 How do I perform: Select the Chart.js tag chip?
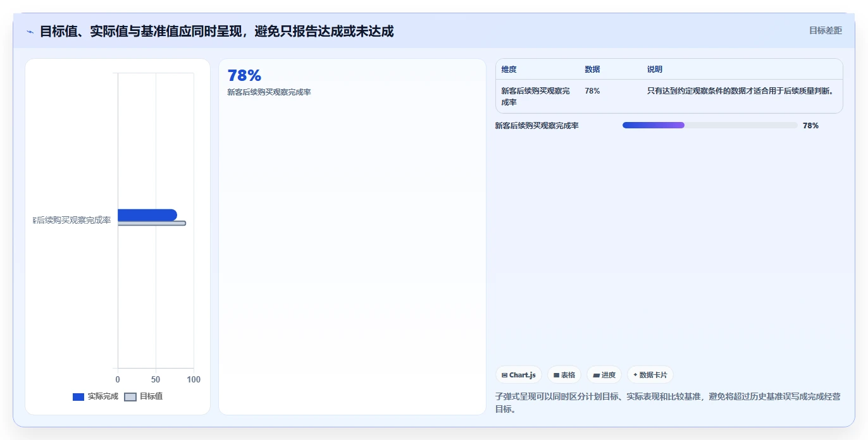point(519,375)
